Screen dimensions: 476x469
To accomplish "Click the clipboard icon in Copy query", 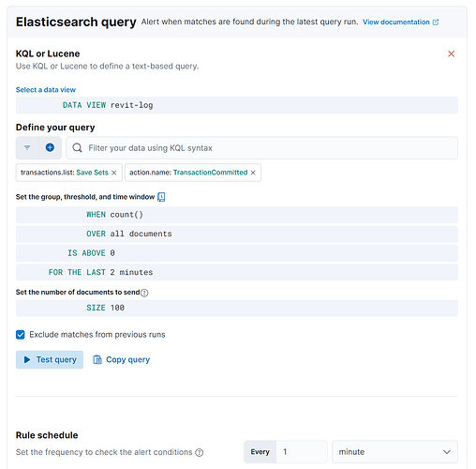I will tap(97, 359).
